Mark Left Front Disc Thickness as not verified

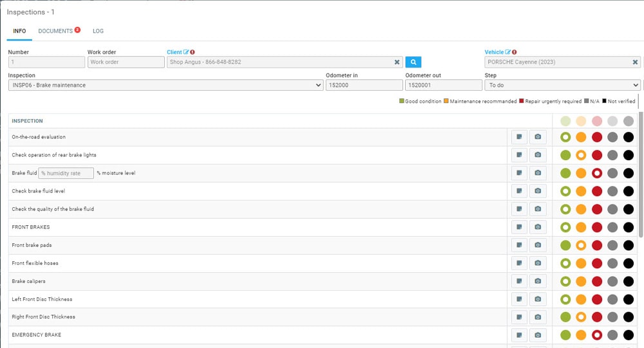[x=629, y=299]
